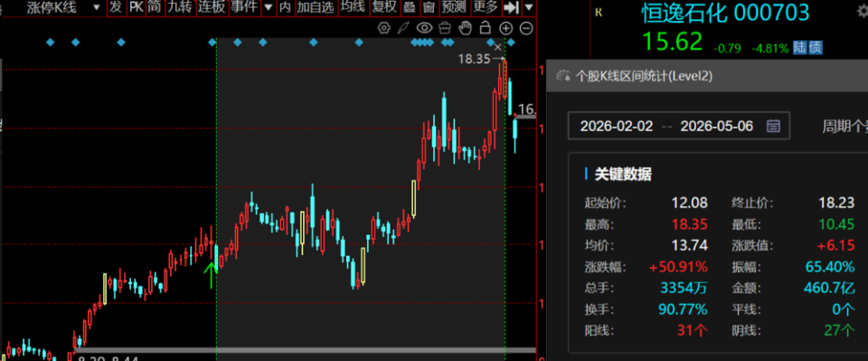This screenshot has width=868, height=361.
Task: Click the yellow K icon beside stock name
Action: point(598,12)
